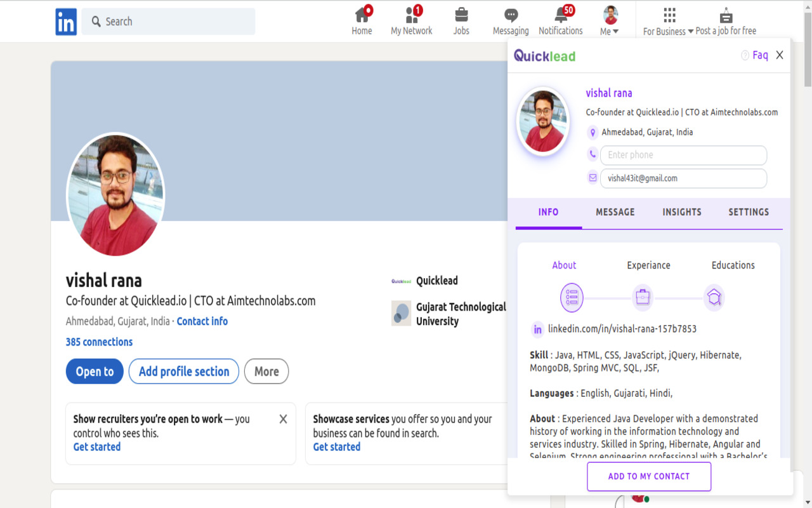Click the vishal43it@gmail.com email field

point(683,178)
